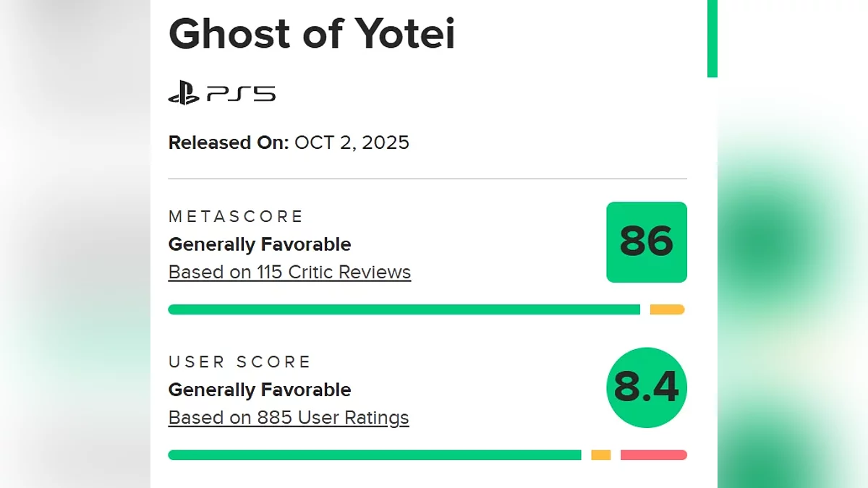The image size is (868, 488).
Task: Click the green vertical bar at top right
Action: click(x=712, y=38)
